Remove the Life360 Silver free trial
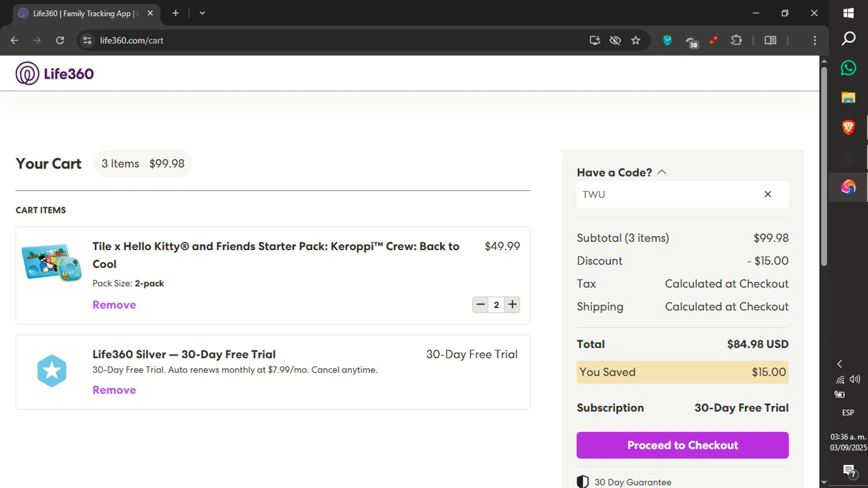Image resolution: width=868 pixels, height=488 pixels. pyautogui.click(x=114, y=390)
